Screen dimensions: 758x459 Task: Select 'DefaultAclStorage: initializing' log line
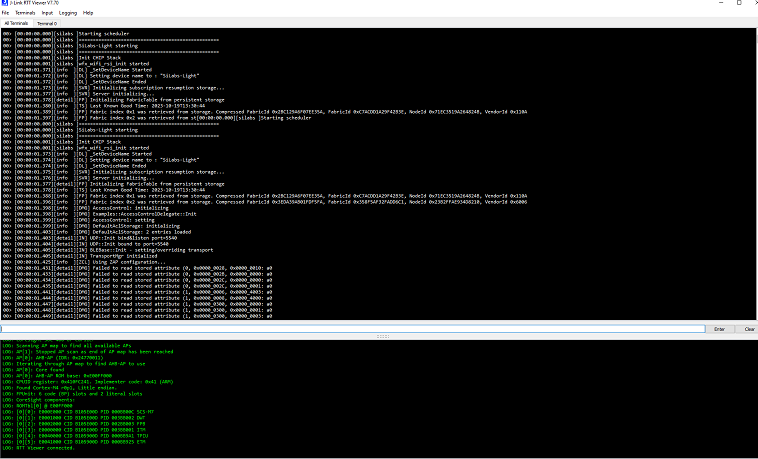click(91, 226)
